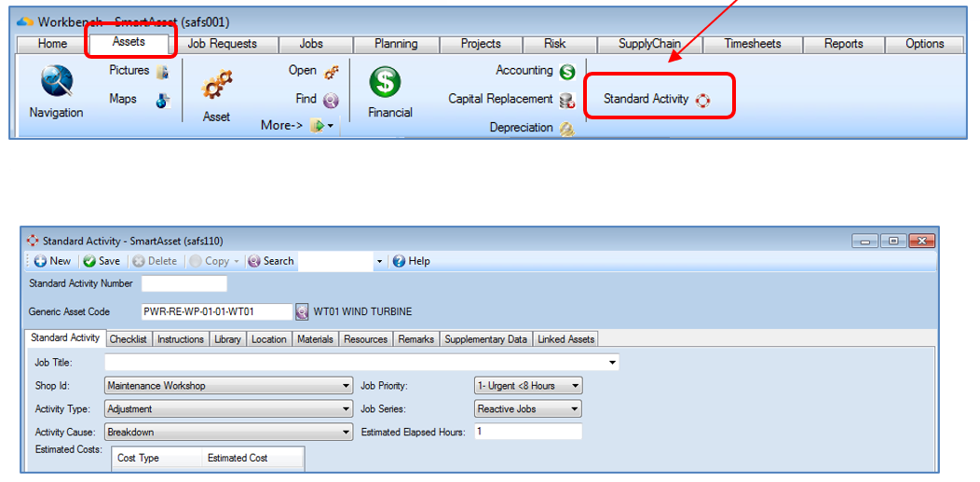Image resolution: width=980 pixels, height=482 pixels.
Task: Click the Find asset icon
Action: pyautogui.click(x=331, y=100)
